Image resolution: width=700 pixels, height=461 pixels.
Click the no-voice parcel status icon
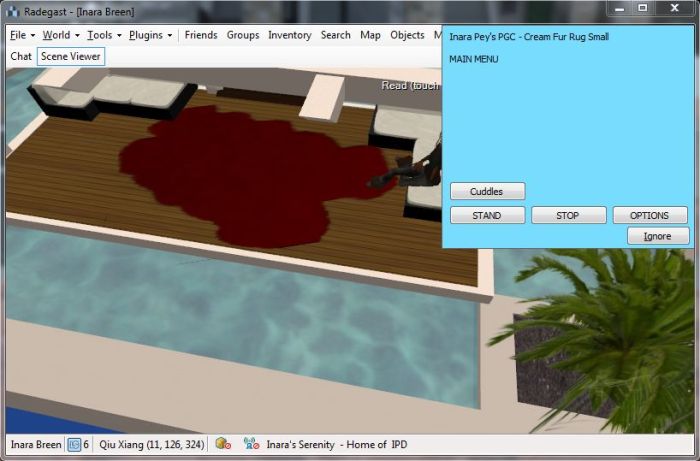click(251, 444)
